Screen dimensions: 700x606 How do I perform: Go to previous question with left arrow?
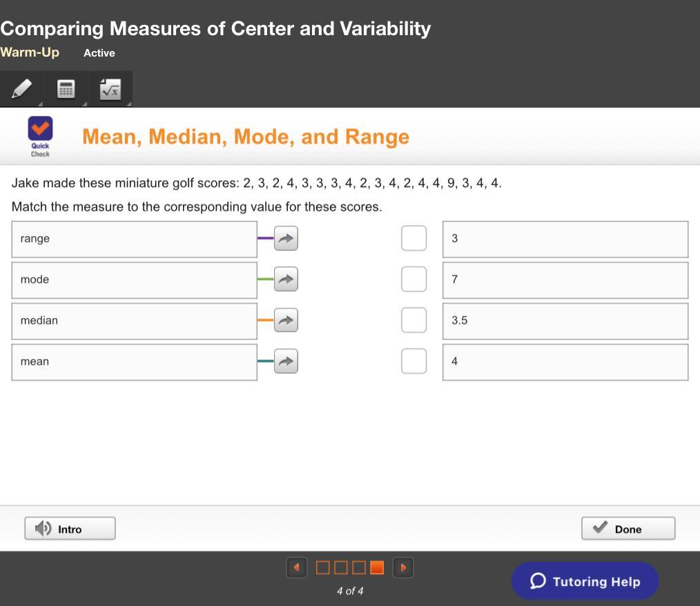pos(296,567)
